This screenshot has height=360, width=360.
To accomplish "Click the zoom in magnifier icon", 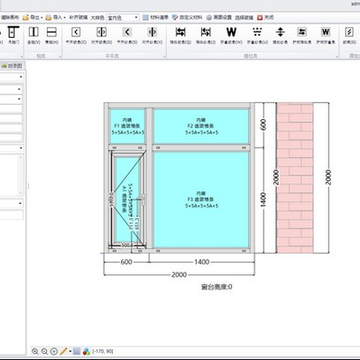I will coord(35,351).
